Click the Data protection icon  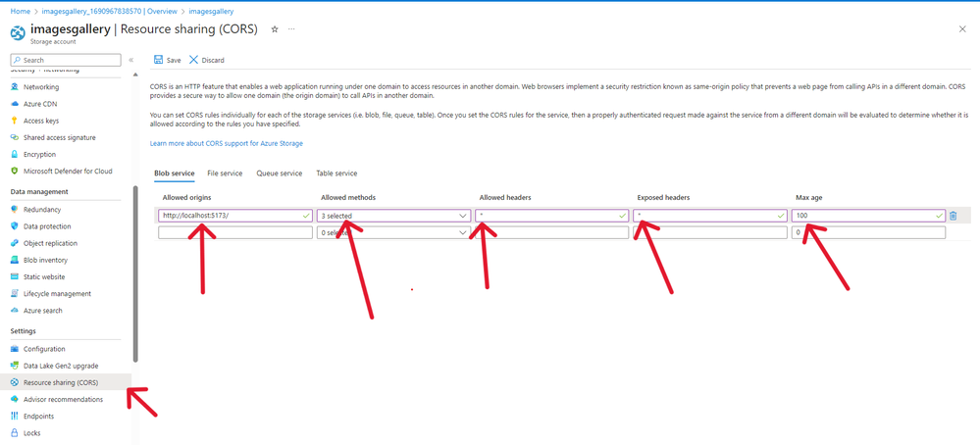(x=15, y=226)
